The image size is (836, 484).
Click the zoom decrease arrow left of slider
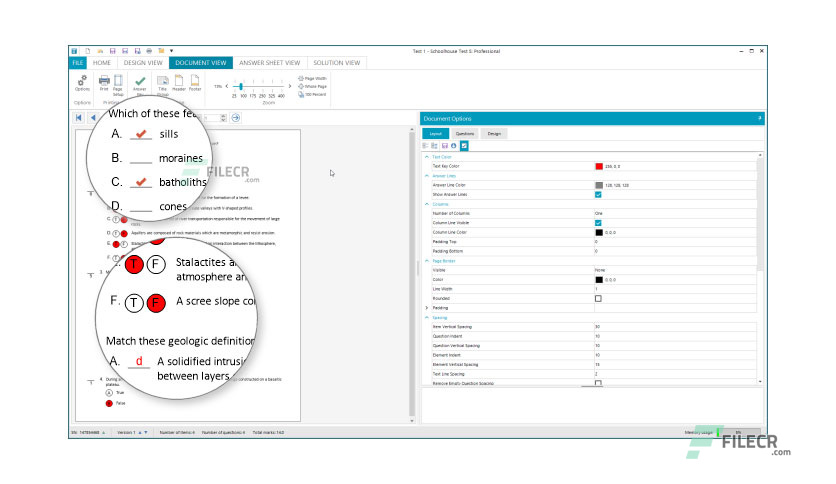coord(227,86)
